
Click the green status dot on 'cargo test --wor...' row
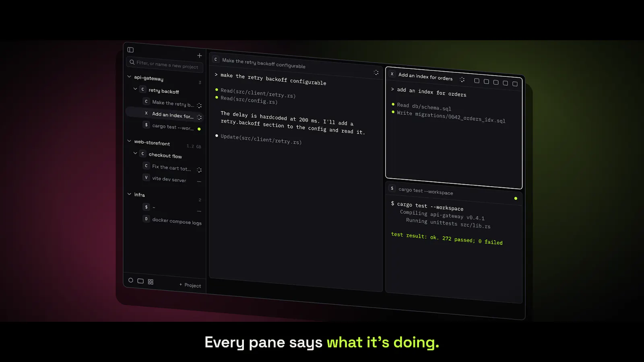pyautogui.click(x=199, y=129)
